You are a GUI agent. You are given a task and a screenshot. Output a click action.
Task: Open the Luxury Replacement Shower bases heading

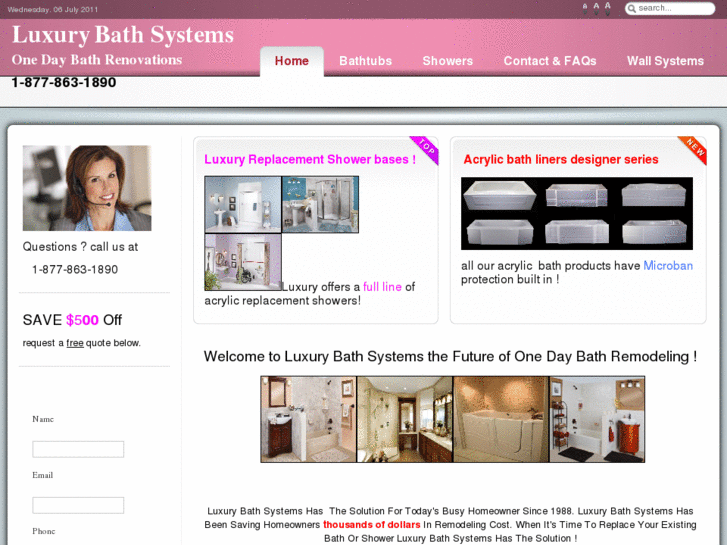(x=310, y=160)
